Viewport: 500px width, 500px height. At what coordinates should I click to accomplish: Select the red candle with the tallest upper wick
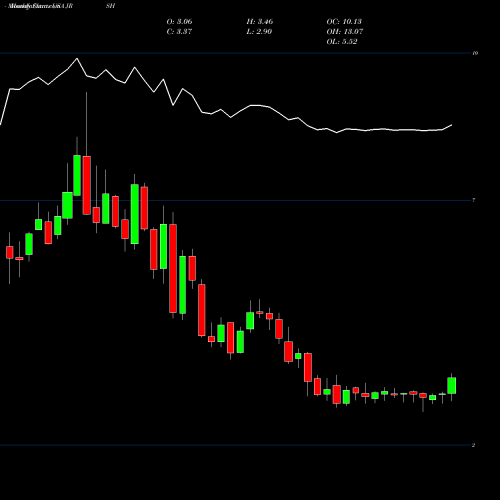87,185
